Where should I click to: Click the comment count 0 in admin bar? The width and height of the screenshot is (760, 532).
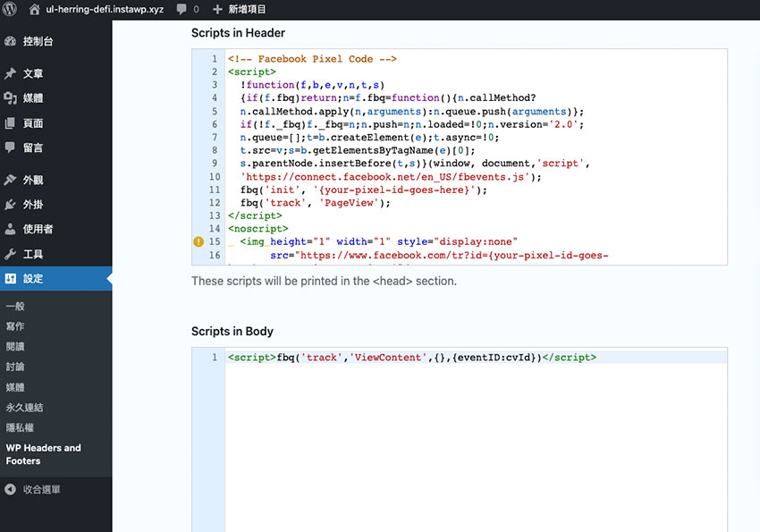click(196, 9)
